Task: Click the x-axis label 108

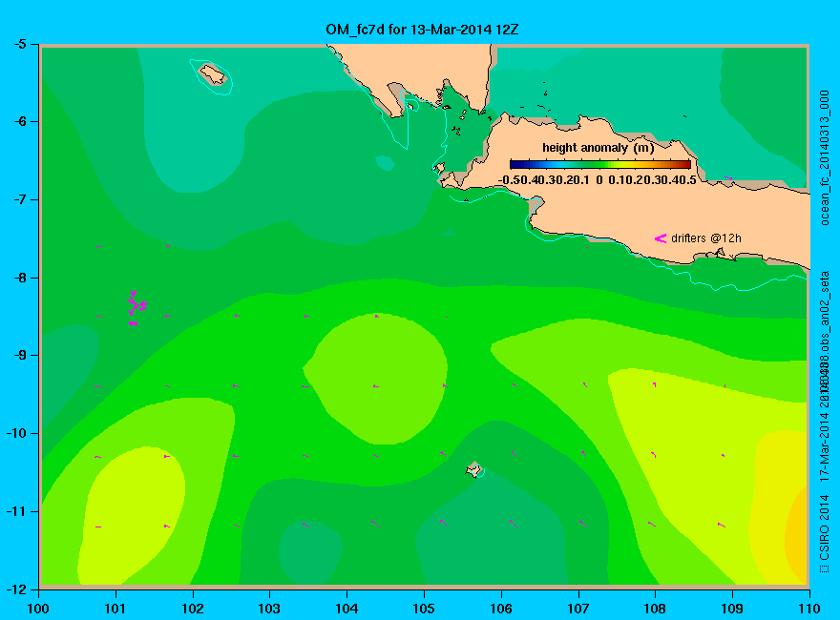Action: [655, 609]
